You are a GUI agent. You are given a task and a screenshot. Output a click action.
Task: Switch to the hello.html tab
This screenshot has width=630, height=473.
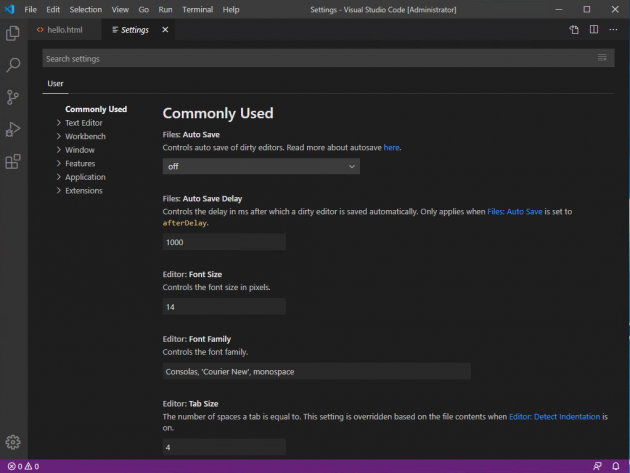coord(64,30)
